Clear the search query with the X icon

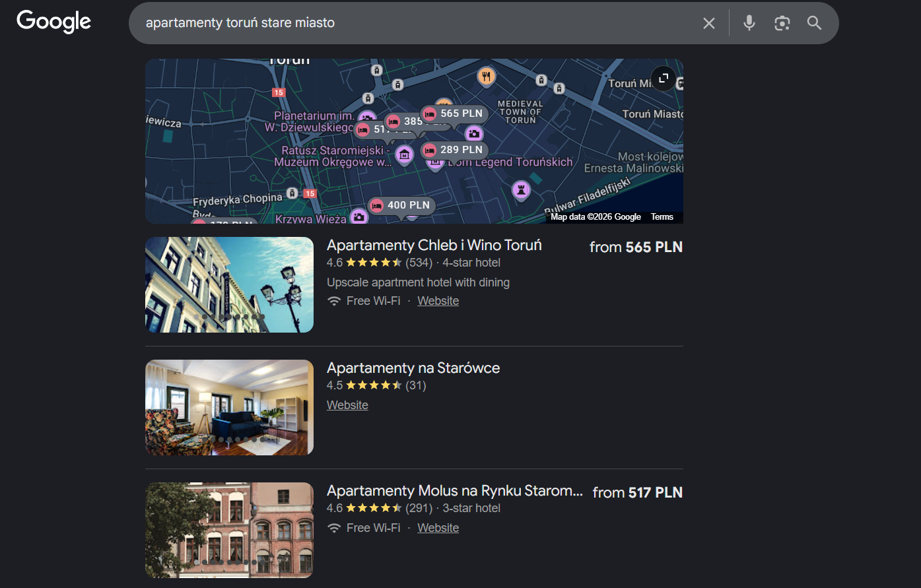708,23
